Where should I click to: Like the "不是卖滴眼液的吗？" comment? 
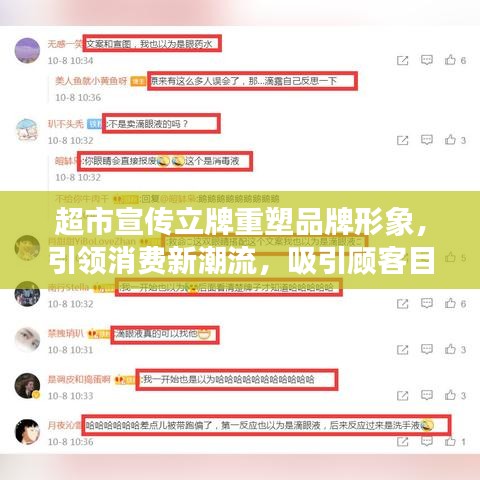click(x=450, y=140)
